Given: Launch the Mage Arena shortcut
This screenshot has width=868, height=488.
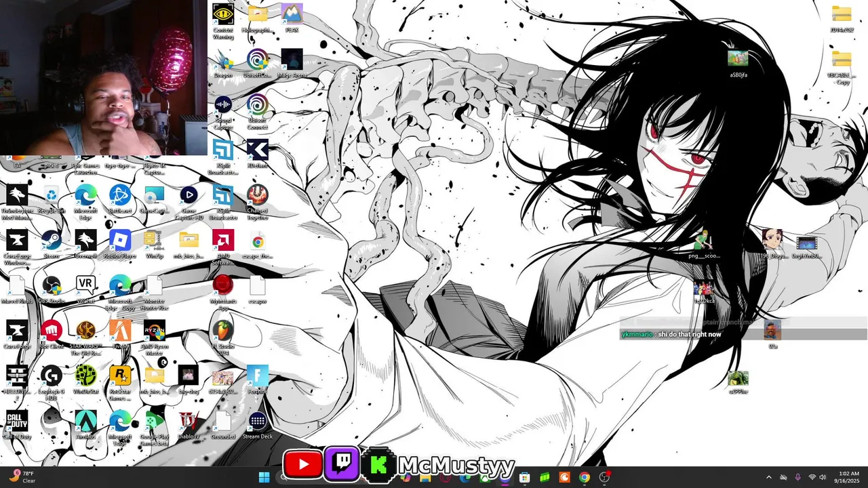Looking at the screenshot, I should click(x=292, y=63).
